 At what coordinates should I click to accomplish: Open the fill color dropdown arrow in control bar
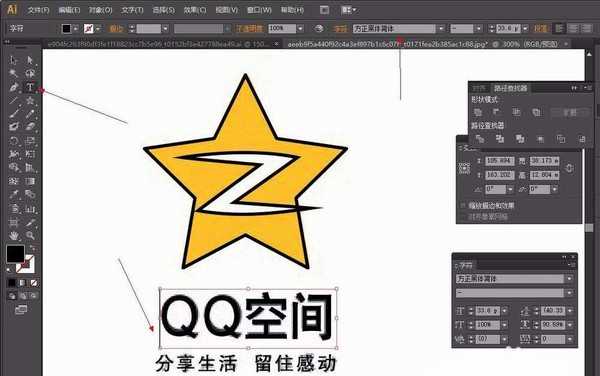[x=76, y=29]
